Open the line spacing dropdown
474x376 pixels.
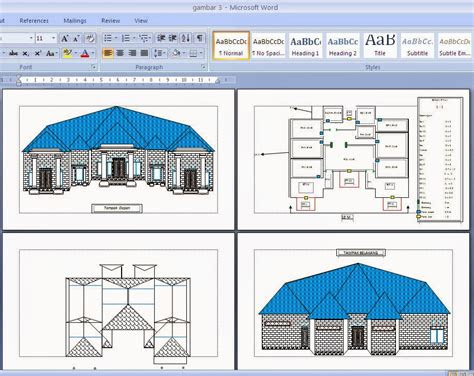pyautogui.click(x=159, y=53)
